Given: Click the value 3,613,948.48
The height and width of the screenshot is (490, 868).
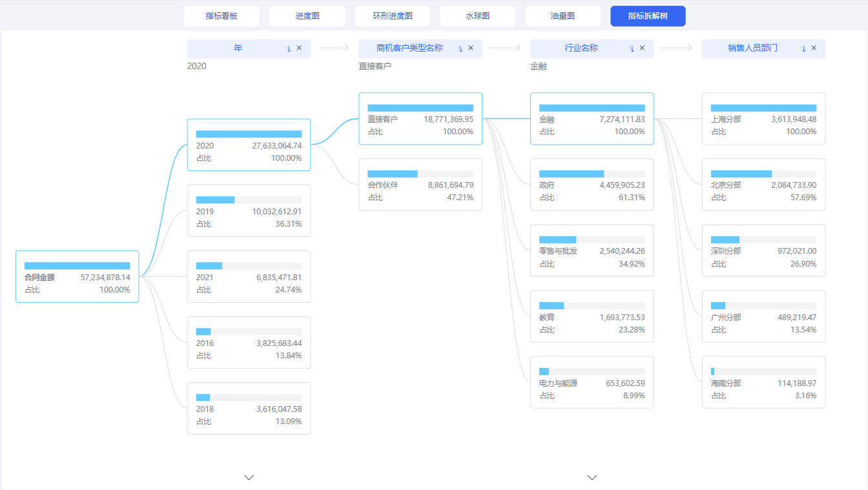Looking at the screenshot, I should [794, 119].
